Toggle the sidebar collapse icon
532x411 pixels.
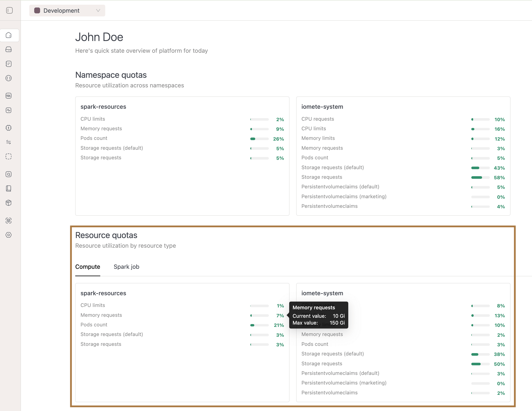[9, 11]
